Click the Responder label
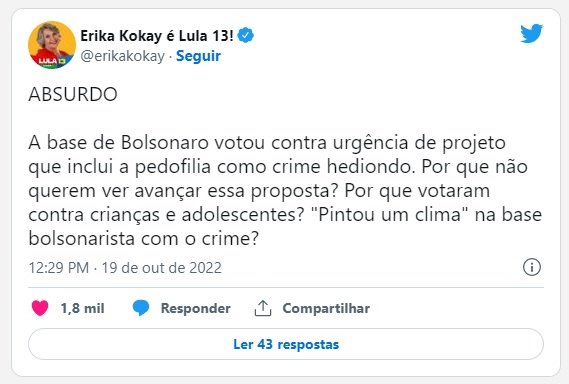Viewport: 569px width, 384px height. click(x=196, y=308)
